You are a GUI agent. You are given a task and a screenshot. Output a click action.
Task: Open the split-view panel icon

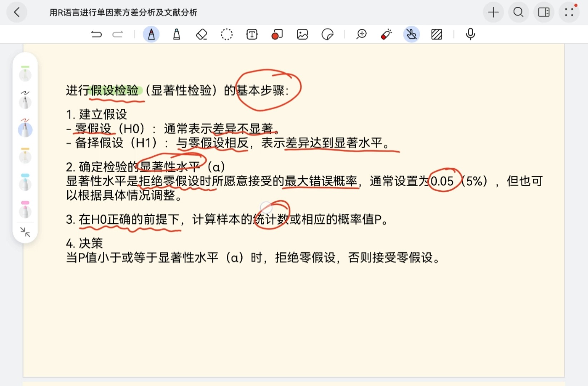543,12
